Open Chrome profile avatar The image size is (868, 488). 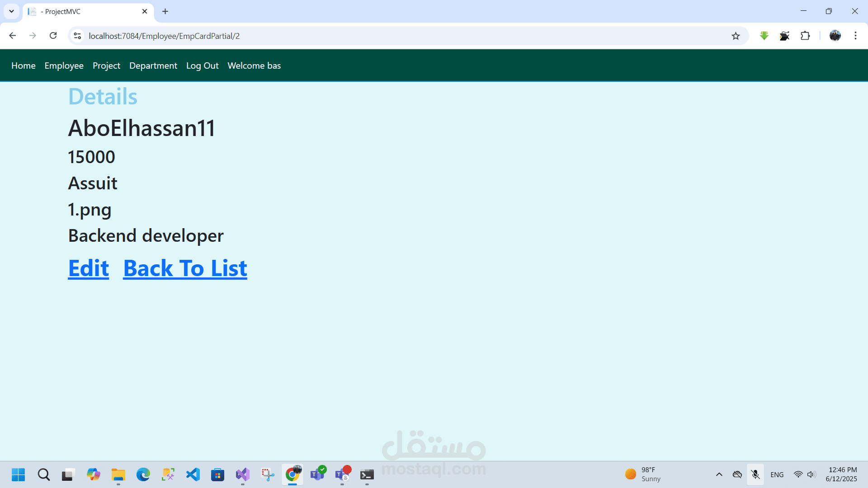click(x=835, y=36)
